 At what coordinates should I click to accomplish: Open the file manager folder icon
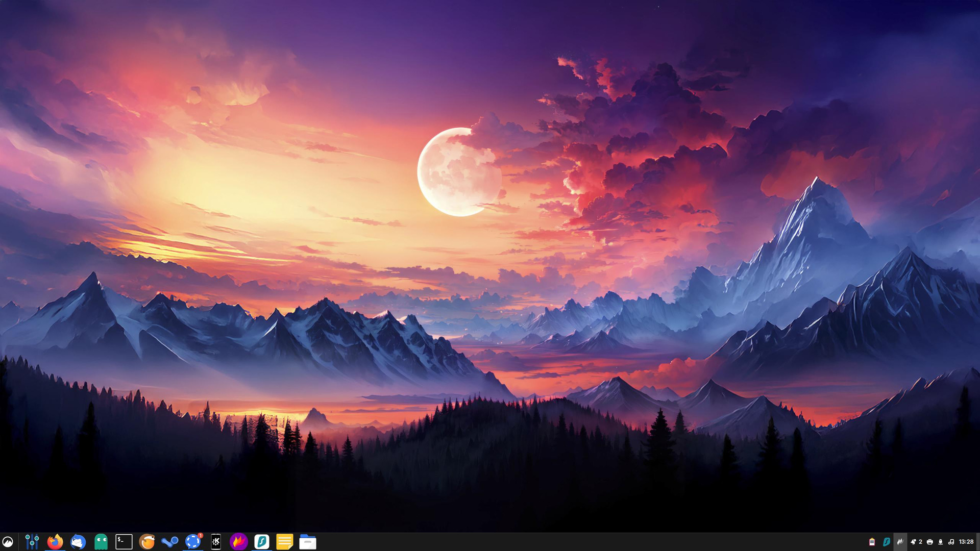tap(308, 541)
